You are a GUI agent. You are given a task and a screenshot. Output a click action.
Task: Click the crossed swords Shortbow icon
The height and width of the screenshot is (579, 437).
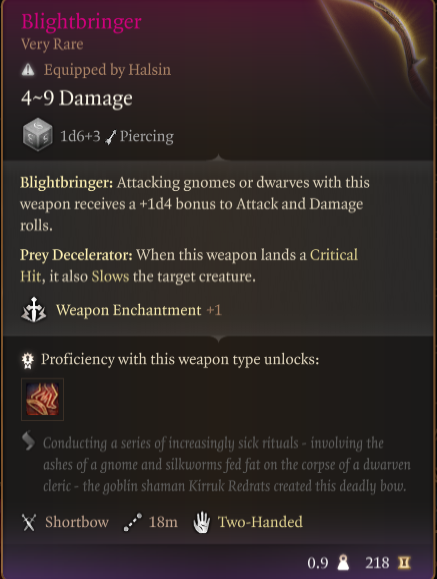pos(29,523)
